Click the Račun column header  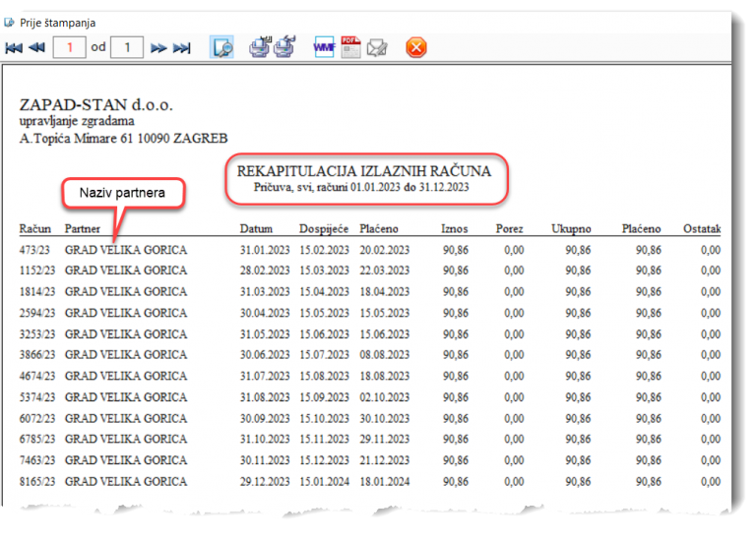35,229
